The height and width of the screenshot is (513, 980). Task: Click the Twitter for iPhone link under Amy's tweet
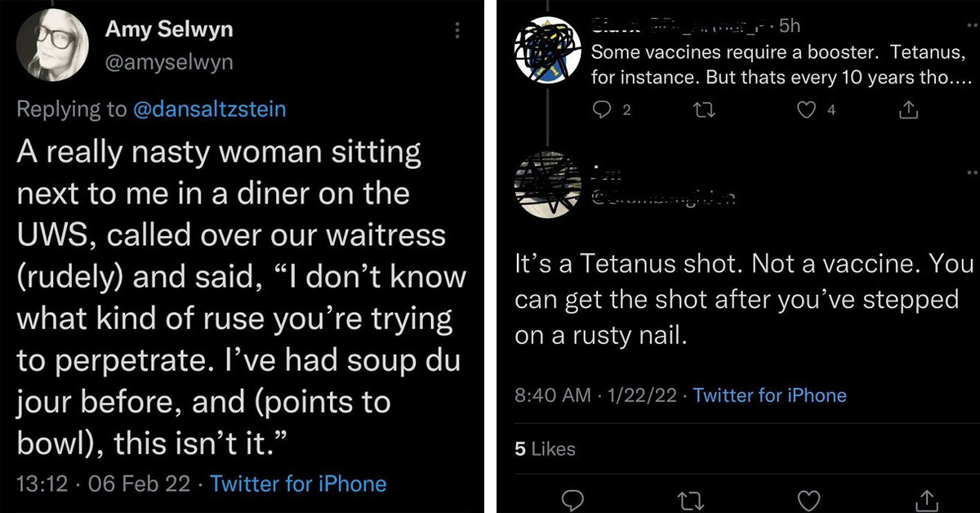click(x=299, y=484)
